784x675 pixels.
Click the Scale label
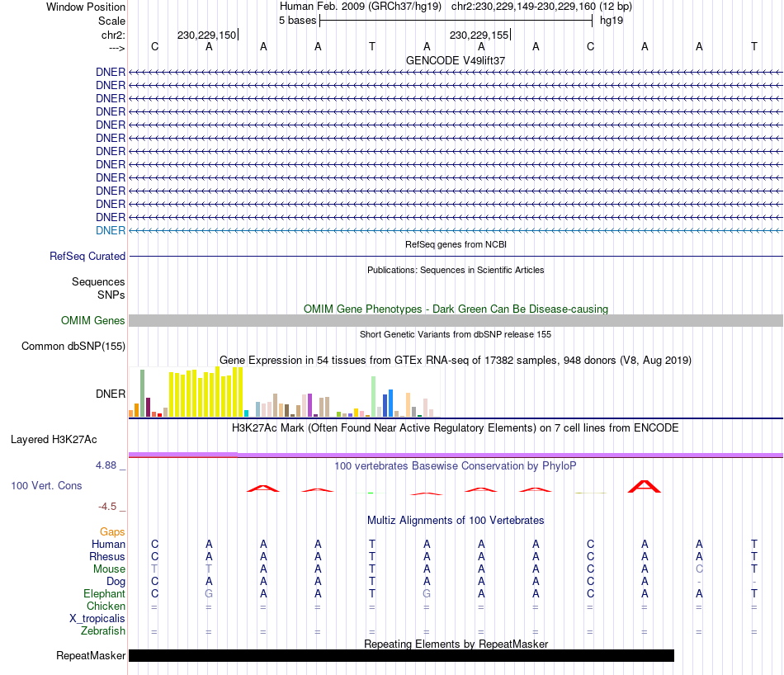pyautogui.click(x=111, y=21)
